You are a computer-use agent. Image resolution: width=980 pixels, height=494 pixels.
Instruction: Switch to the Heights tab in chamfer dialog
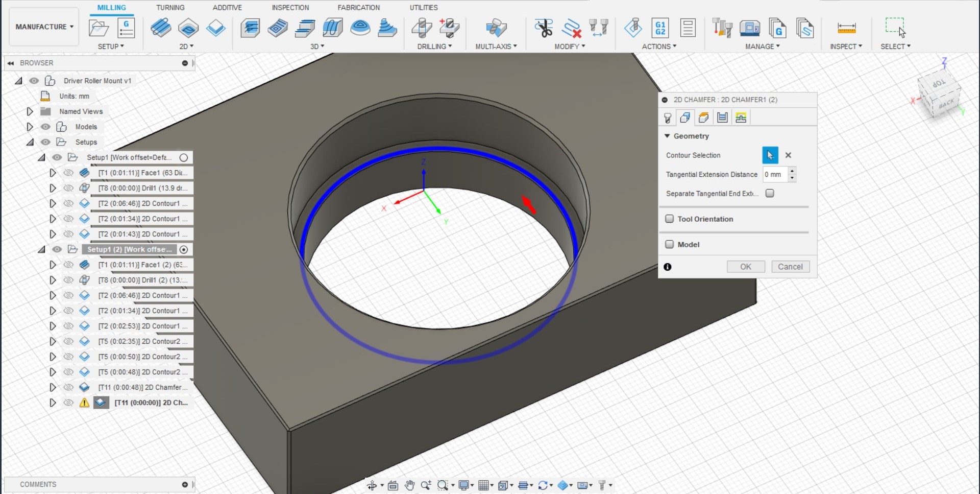[703, 117]
